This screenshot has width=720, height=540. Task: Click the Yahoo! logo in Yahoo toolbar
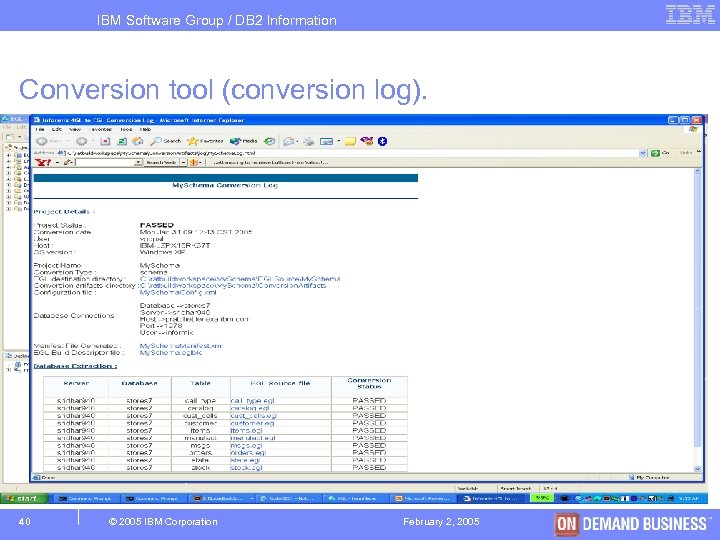[43, 162]
